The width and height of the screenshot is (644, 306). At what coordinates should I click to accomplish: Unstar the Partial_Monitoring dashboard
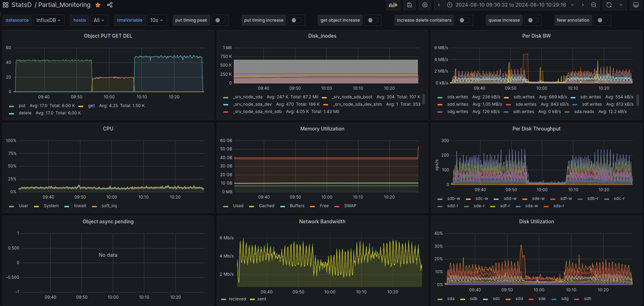pyautogui.click(x=98, y=5)
